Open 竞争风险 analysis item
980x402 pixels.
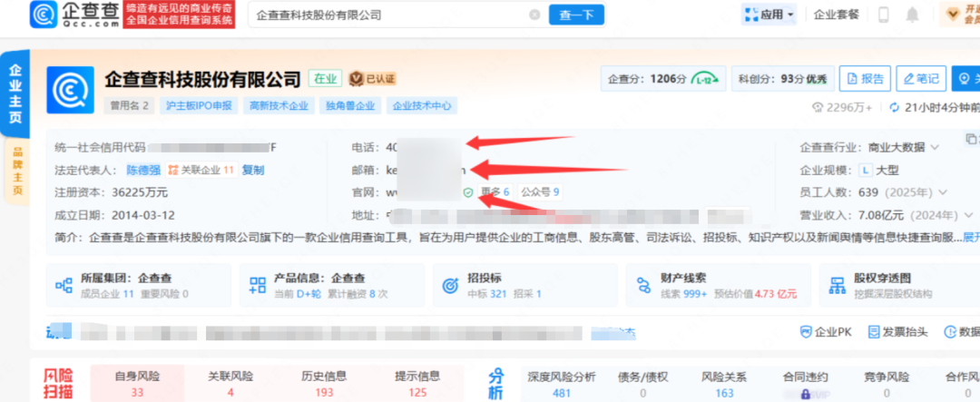(x=887, y=385)
